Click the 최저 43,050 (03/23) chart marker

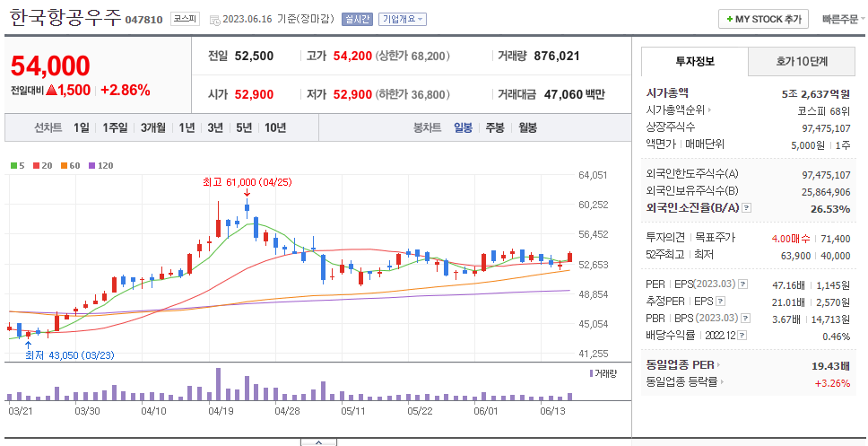click(x=70, y=355)
